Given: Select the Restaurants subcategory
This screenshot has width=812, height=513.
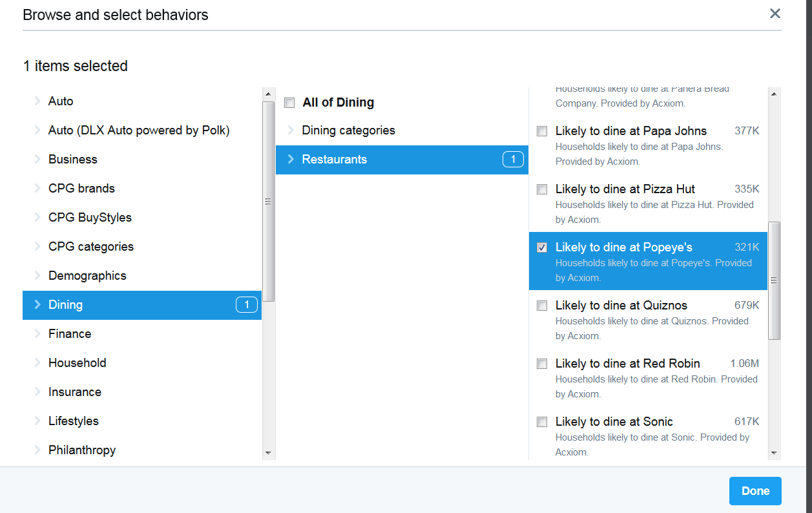Looking at the screenshot, I should point(334,160).
